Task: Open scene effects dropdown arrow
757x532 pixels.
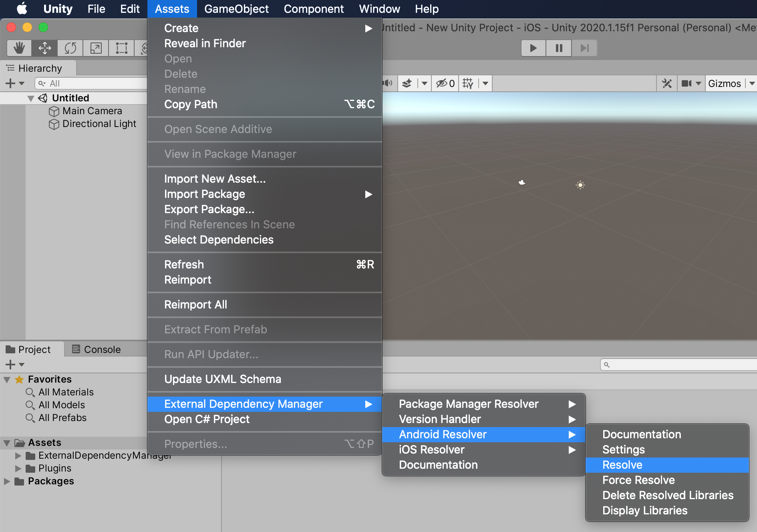Action: [x=425, y=83]
